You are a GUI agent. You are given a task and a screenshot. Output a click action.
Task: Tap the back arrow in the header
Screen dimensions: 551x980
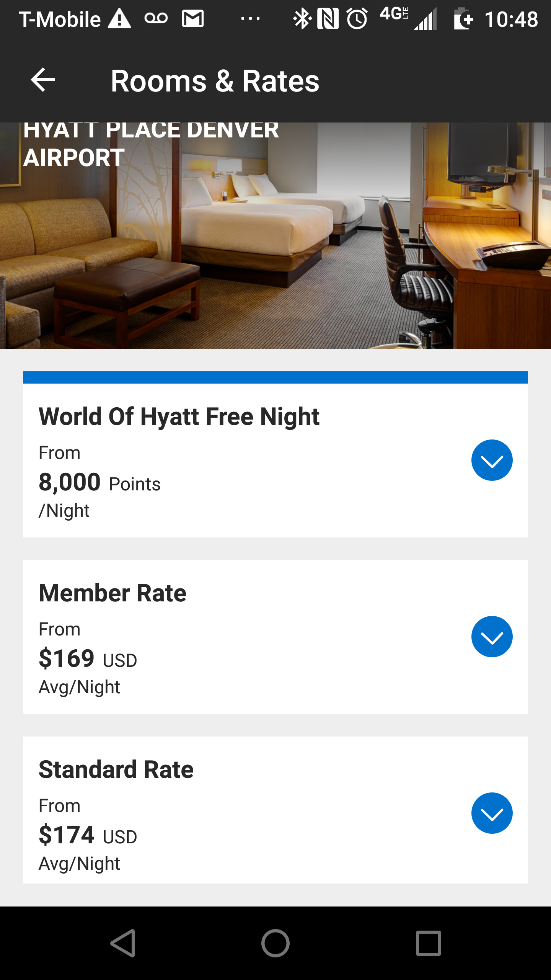click(x=43, y=80)
